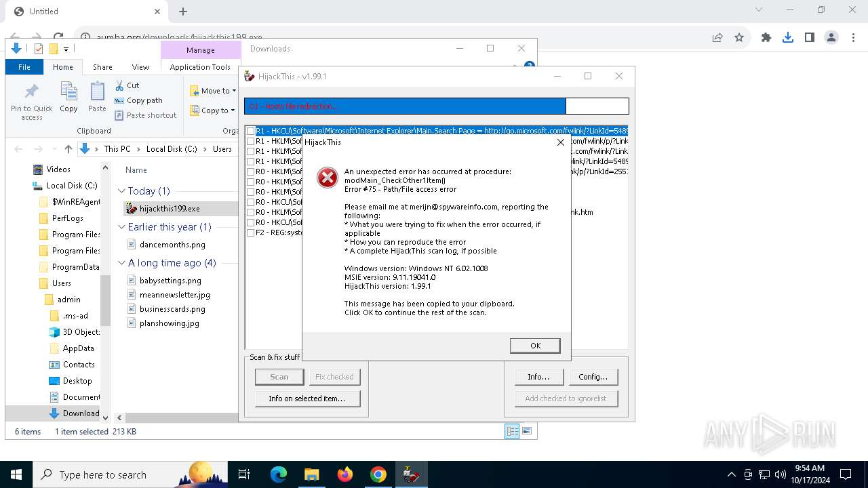Open the File tab in File Explorer
868x488 pixels.
(x=24, y=67)
